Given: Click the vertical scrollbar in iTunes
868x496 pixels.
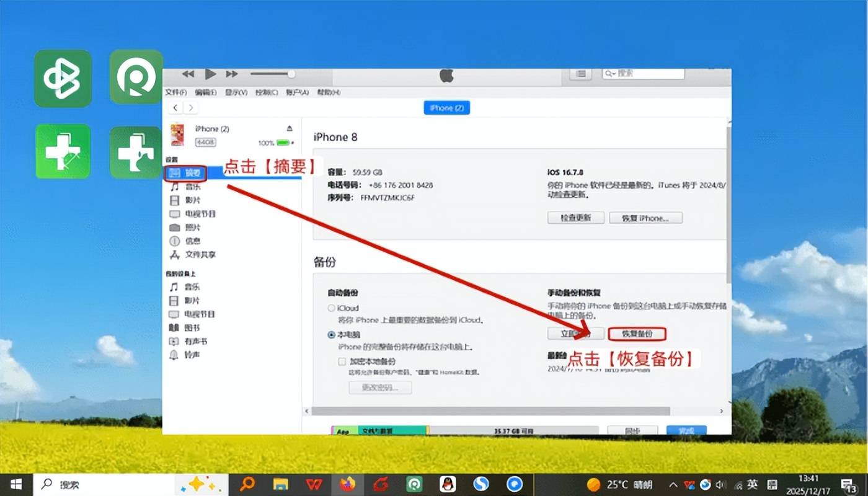Looking at the screenshot, I should click(x=728, y=205).
